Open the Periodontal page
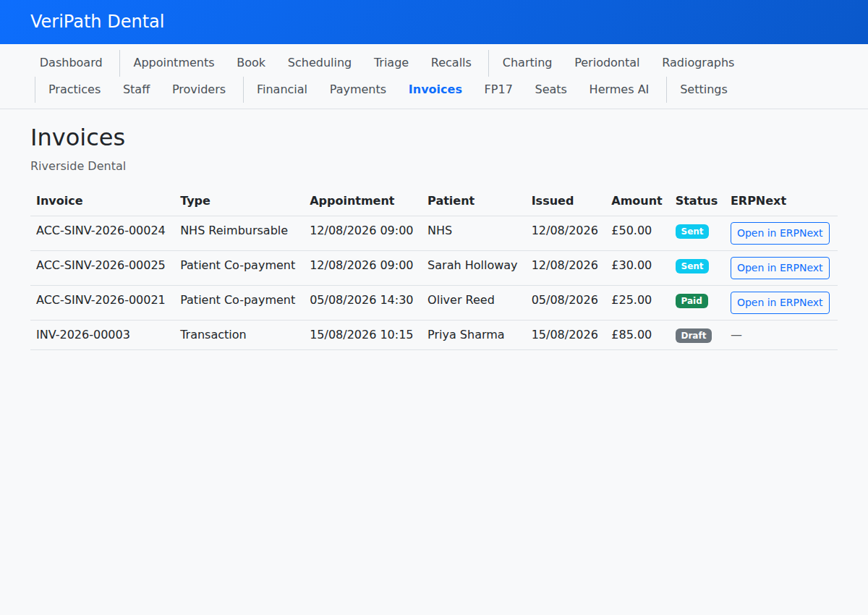Screen dimensions: 868x615 [607, 63]
